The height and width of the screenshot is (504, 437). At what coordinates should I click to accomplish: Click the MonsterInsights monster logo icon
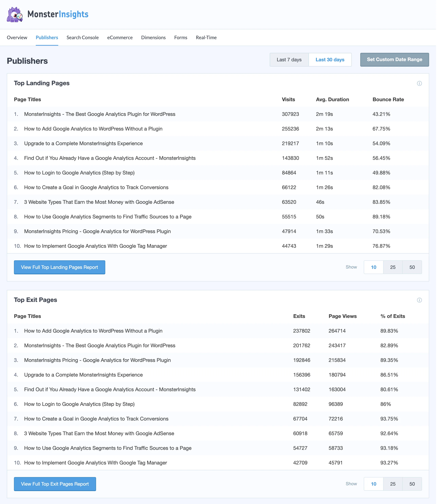coord(15,14)
